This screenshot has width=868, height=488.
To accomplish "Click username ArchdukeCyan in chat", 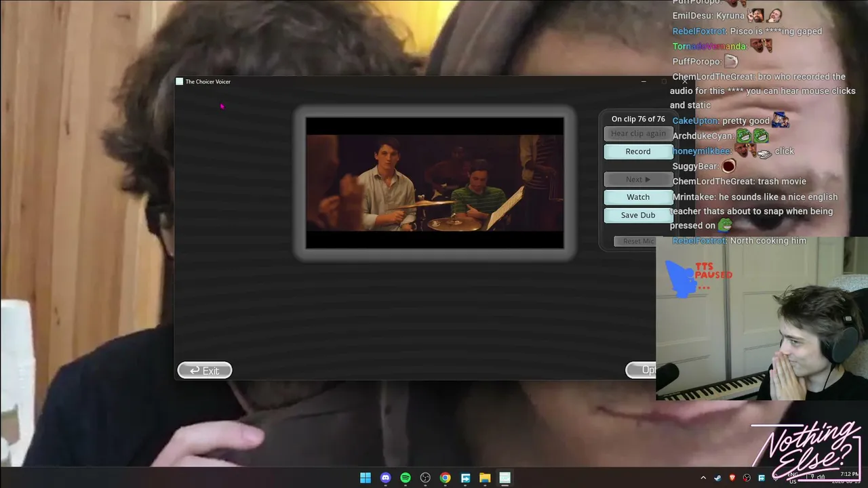I will (x=702, y=136).
